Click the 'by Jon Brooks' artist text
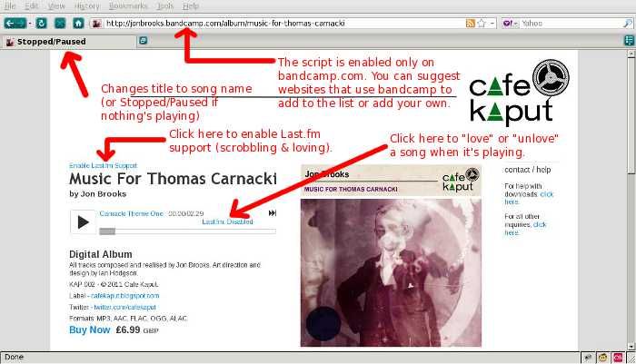The image size is (636, 364). click(98, 193)
